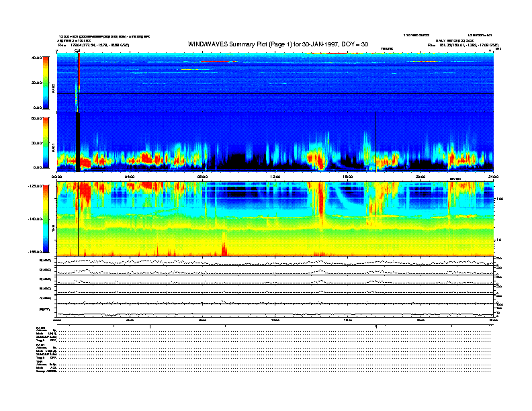Viewport: 532px width, 411px height.
Task: Click the -140.00 color scale label
Action: click(x=35, y=219)
